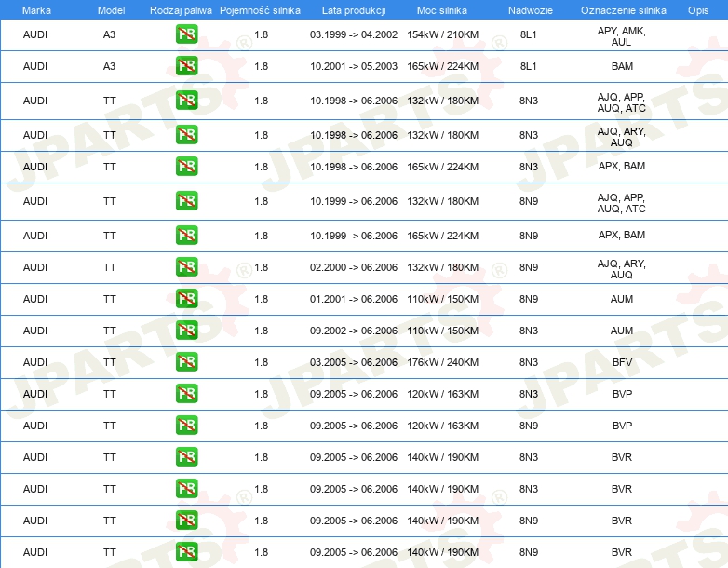Select the 154kW / 210KM power cell
728x568 pixels.
coord(442,34)
